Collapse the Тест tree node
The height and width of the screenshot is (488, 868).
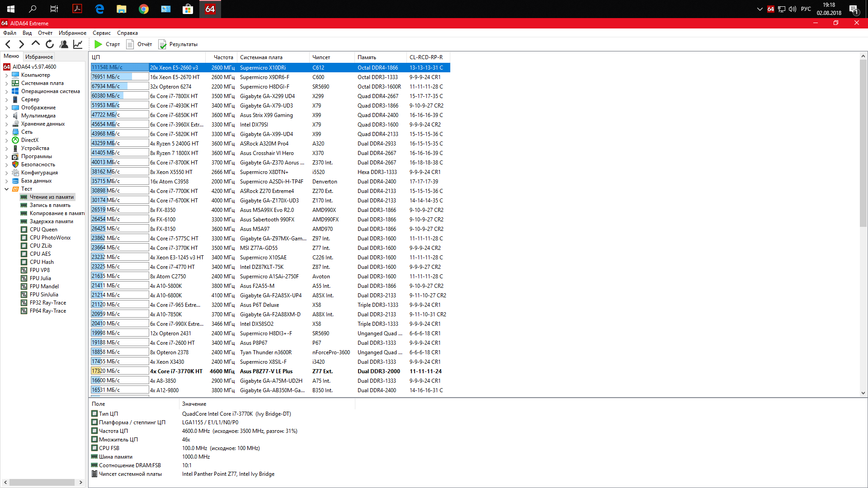point(6,189)
